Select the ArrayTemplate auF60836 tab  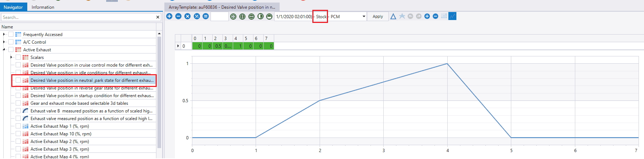click(x=222, y=7)
